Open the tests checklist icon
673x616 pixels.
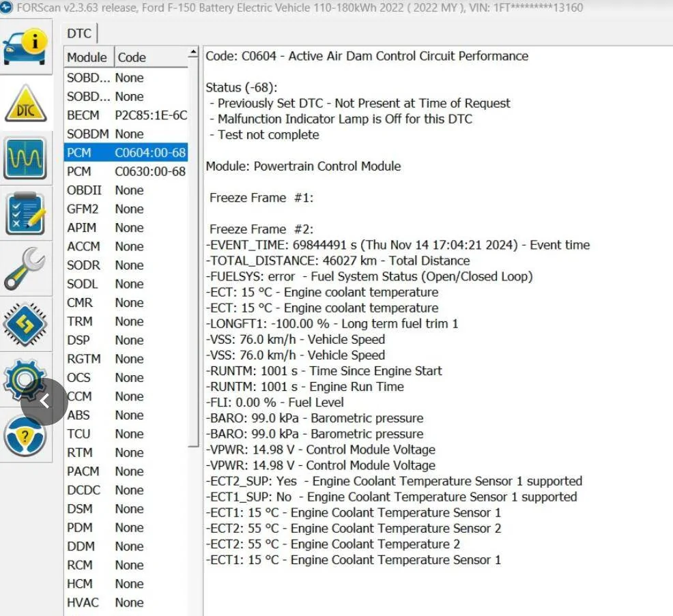coord(25,214)
